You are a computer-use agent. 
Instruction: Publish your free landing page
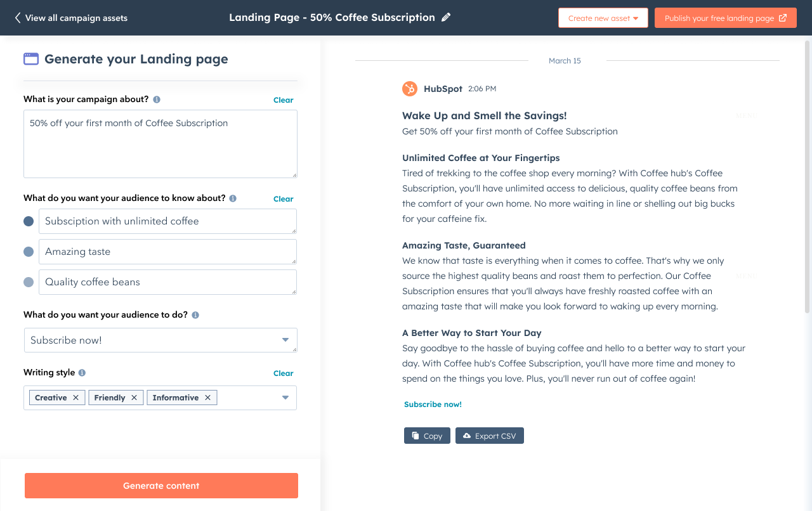[x=725, y=18]
